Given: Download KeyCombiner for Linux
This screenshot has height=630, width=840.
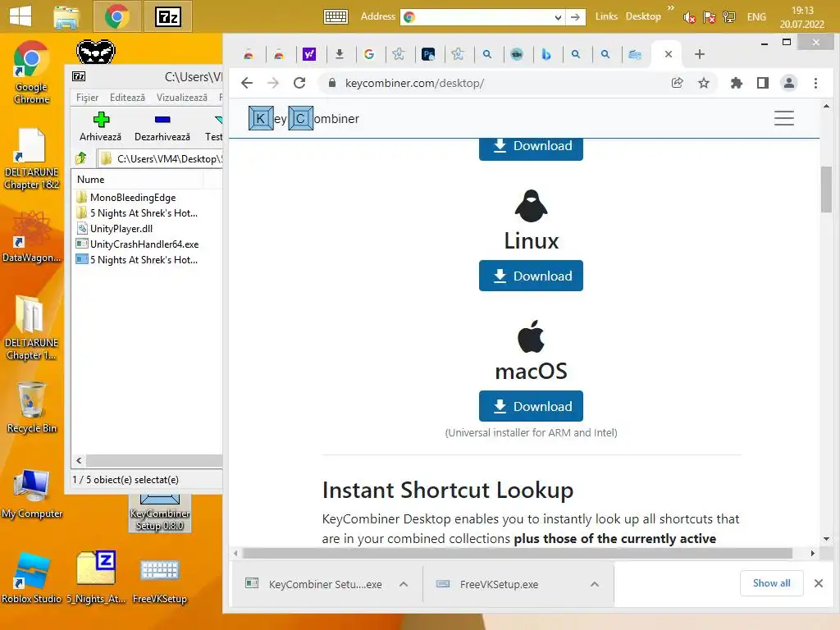Looking at the screenshot, I should (x=531, y=276).
